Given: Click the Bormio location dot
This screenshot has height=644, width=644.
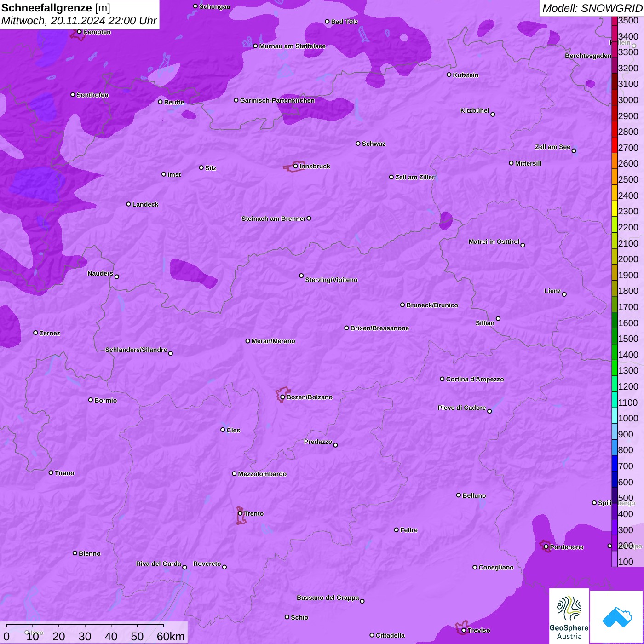Looking at the screenshot, I should 91,400.
